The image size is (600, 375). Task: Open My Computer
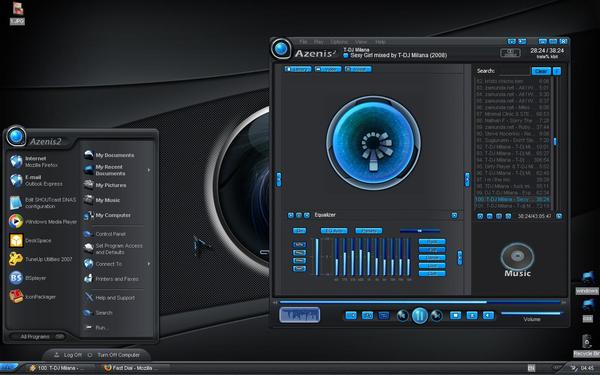tap(108, 215)
